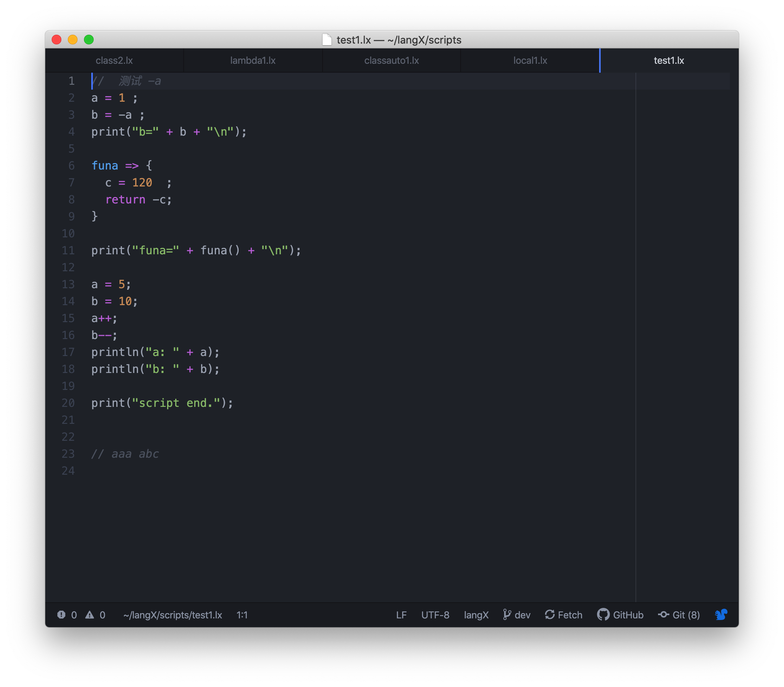Click the file path ~/langX/scripts/test1.lx
This screenshot has height=687, width=784.
[172, 615]
